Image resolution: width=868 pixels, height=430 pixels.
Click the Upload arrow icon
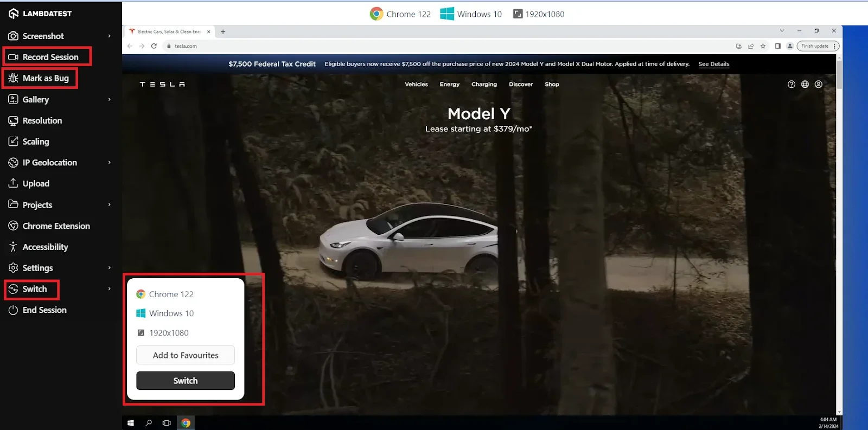coord(14,183)
